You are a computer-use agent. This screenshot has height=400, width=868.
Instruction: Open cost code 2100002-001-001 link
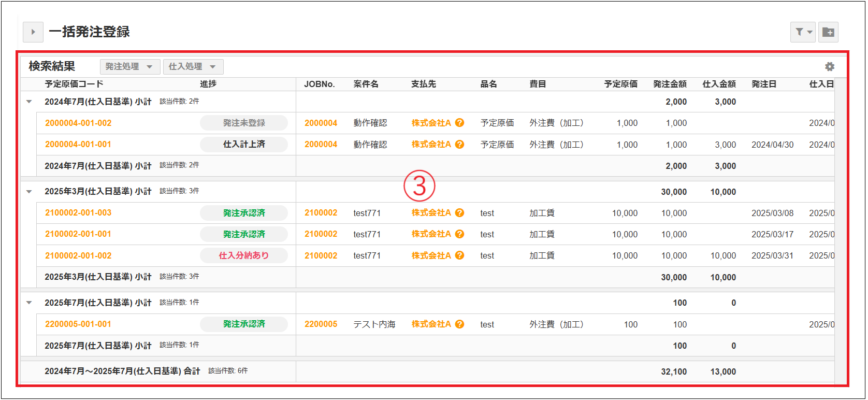(78, 234)
